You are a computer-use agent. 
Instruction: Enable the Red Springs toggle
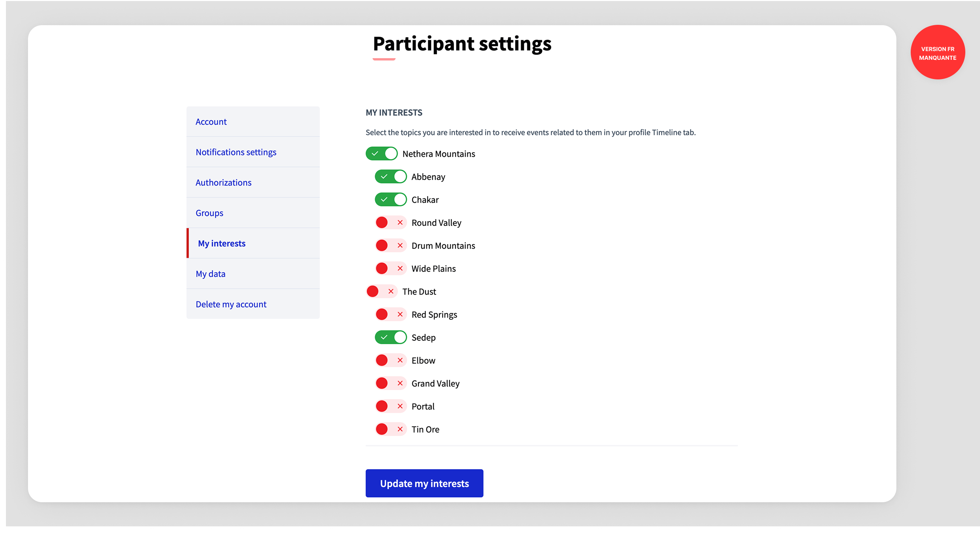click(x=390, y=314)
